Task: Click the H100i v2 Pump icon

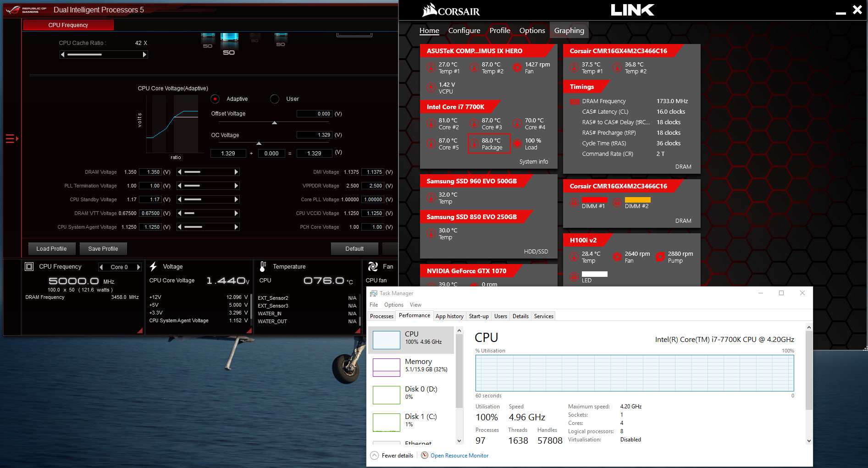Action: [x=660, y=257]
